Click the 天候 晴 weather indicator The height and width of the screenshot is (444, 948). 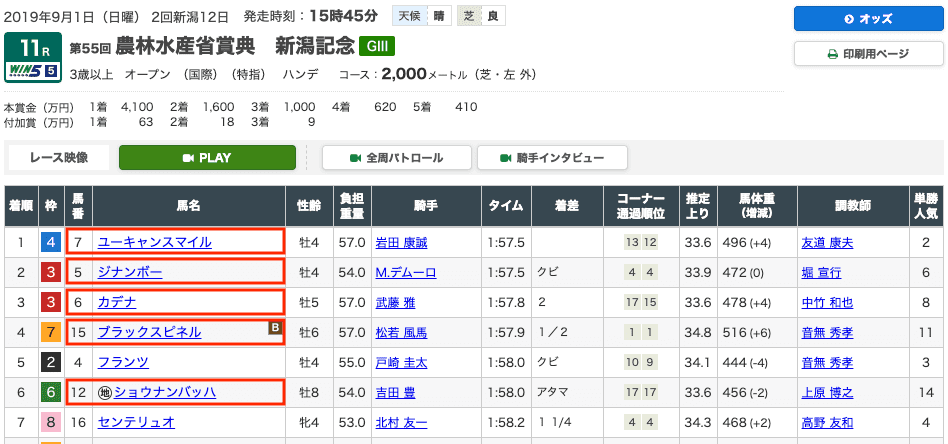[x=422, y=16]
